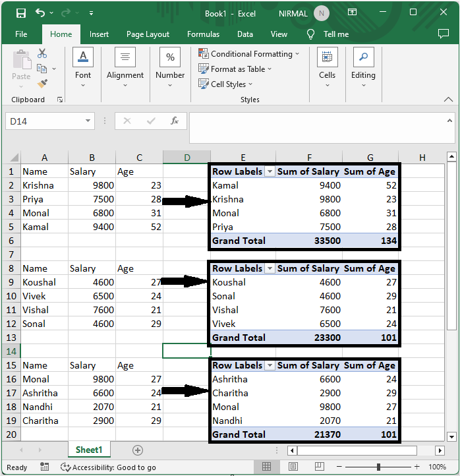
Task: Launch the Clipboard pane dialog launcher
Action: [60, 100]
